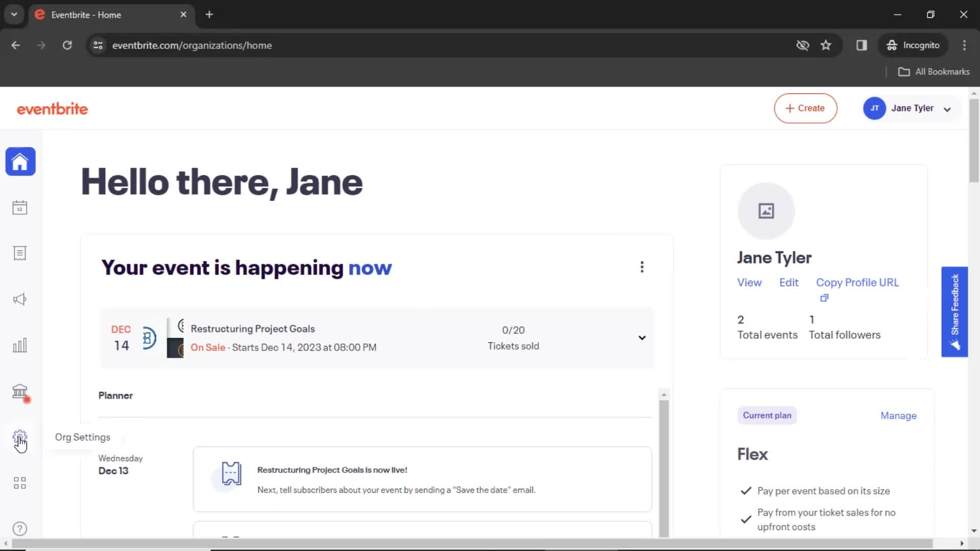Open the Home icon in sidebar
The image size is (980, 551).
pyautogui.click(x=20, y=162)
